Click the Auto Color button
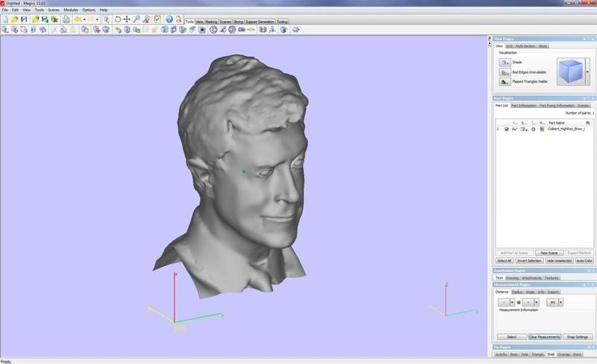 (584, 261)
